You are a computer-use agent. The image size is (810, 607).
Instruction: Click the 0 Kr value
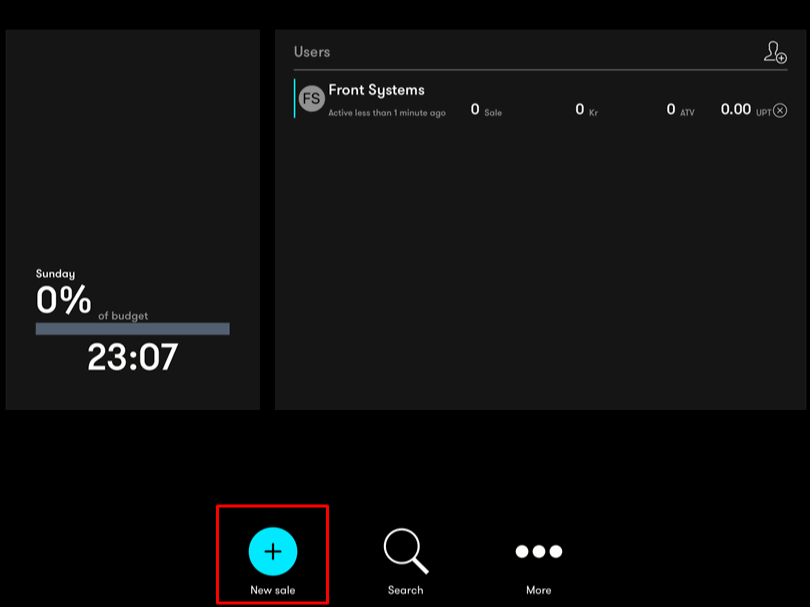pos(586,110)
